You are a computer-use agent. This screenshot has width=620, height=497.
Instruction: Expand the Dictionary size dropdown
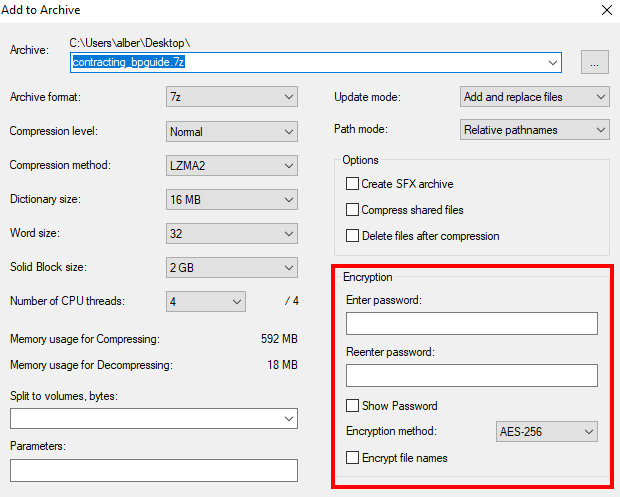(x=231, y=199)
